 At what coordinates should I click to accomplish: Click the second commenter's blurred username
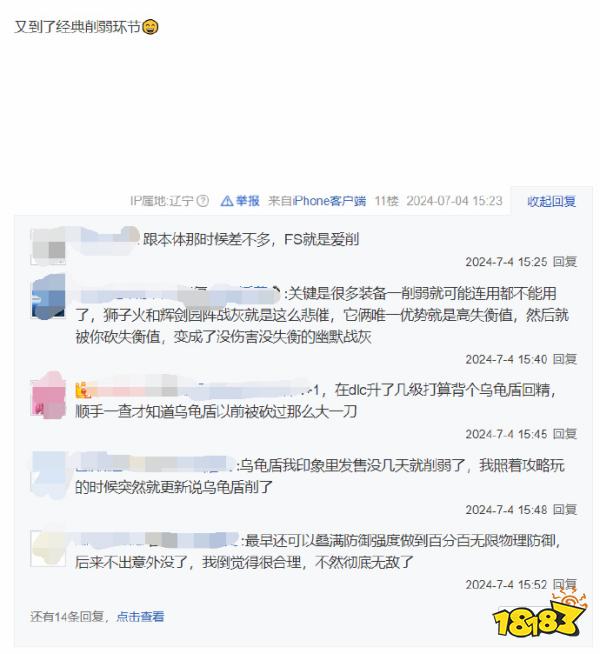[x=178, y=294]
